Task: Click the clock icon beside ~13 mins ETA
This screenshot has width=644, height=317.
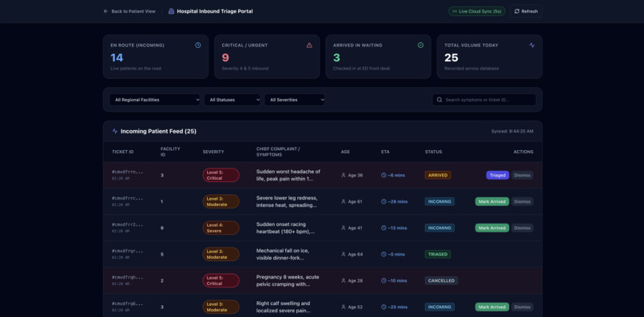Action: 384,228
